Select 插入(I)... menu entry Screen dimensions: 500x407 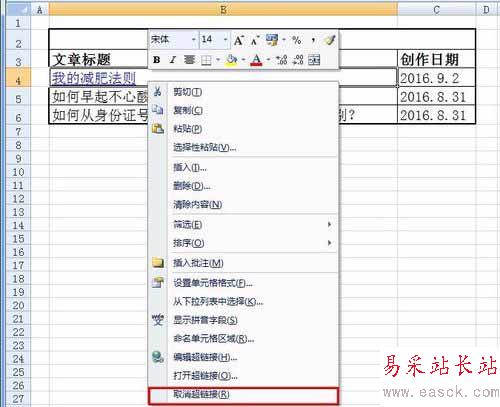[x=243, y=167]
